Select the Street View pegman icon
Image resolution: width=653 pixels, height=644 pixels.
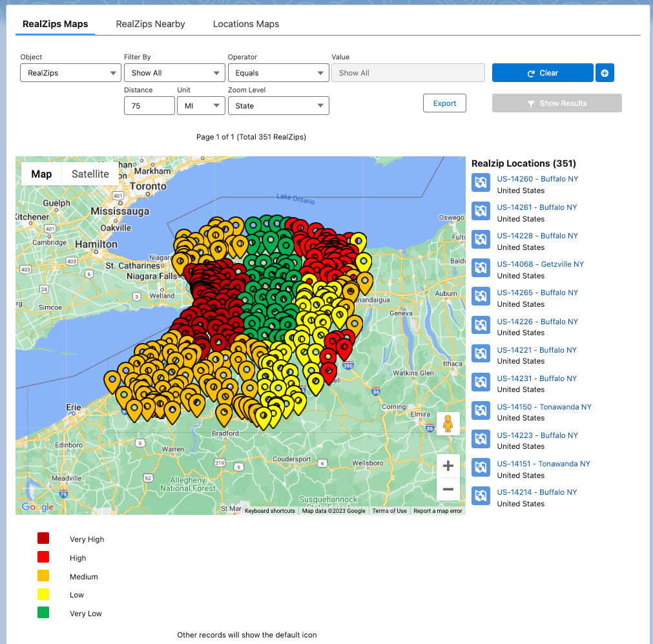click(448, 423)
